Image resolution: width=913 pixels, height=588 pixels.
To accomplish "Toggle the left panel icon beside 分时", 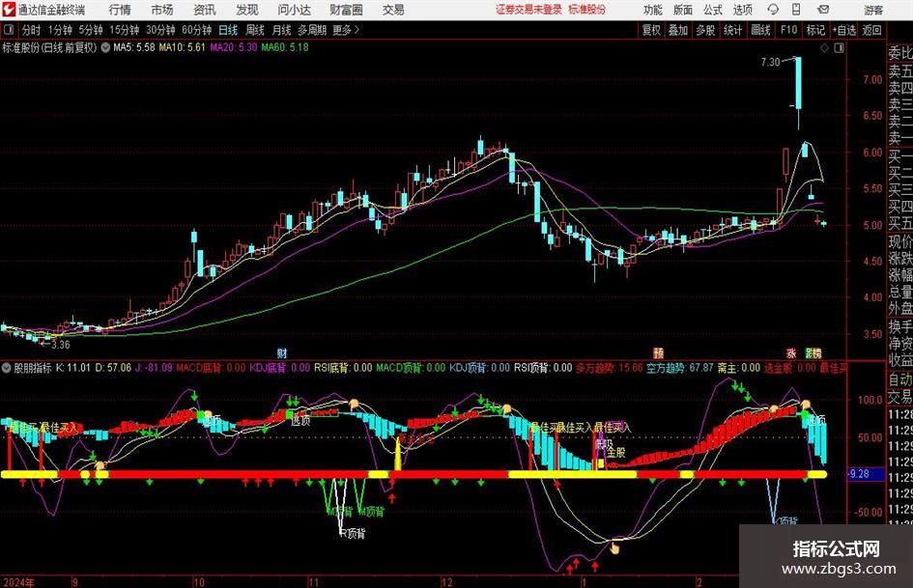I will coord(9,30).
